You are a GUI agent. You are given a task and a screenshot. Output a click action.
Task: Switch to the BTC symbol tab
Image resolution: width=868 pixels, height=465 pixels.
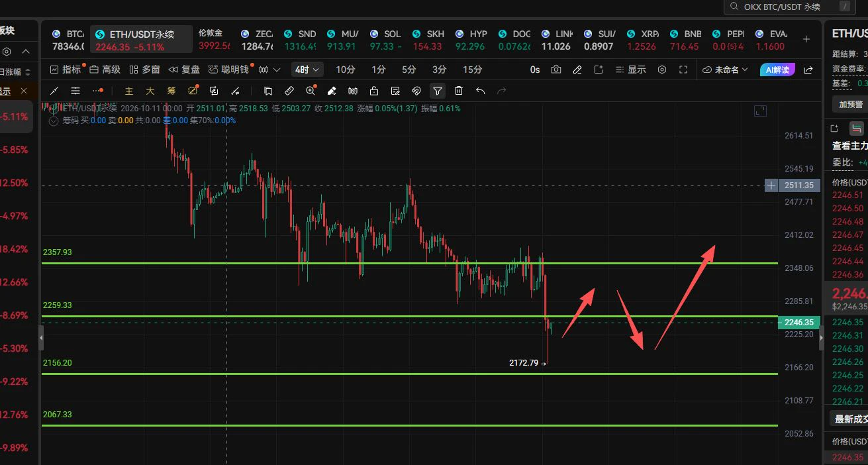pyautogui.click(x=68, y=40)
